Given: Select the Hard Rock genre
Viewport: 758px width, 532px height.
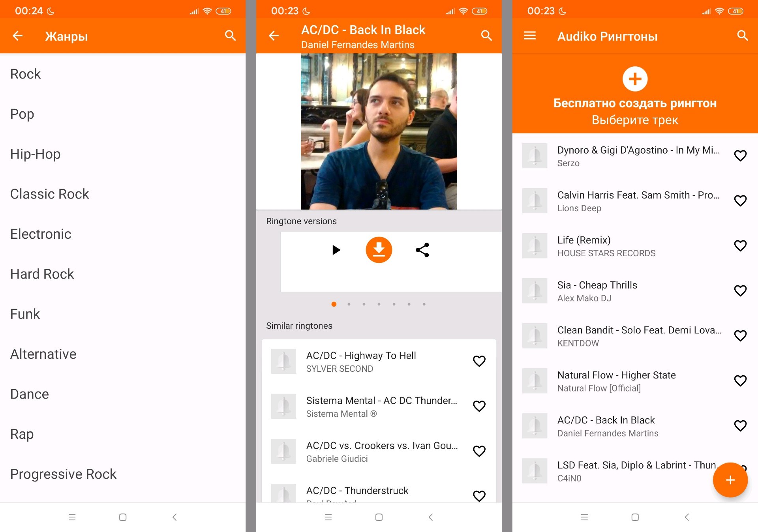Looking at the screenshot, I should coord(122,274).
